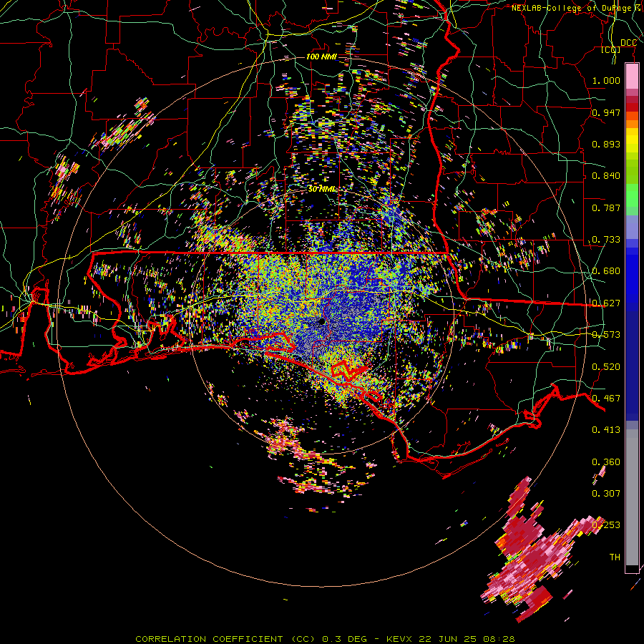The width and height of the screenshot is (644, 644).
Task: Pick the red swatch on the color bar
Action: pos(632,107)
